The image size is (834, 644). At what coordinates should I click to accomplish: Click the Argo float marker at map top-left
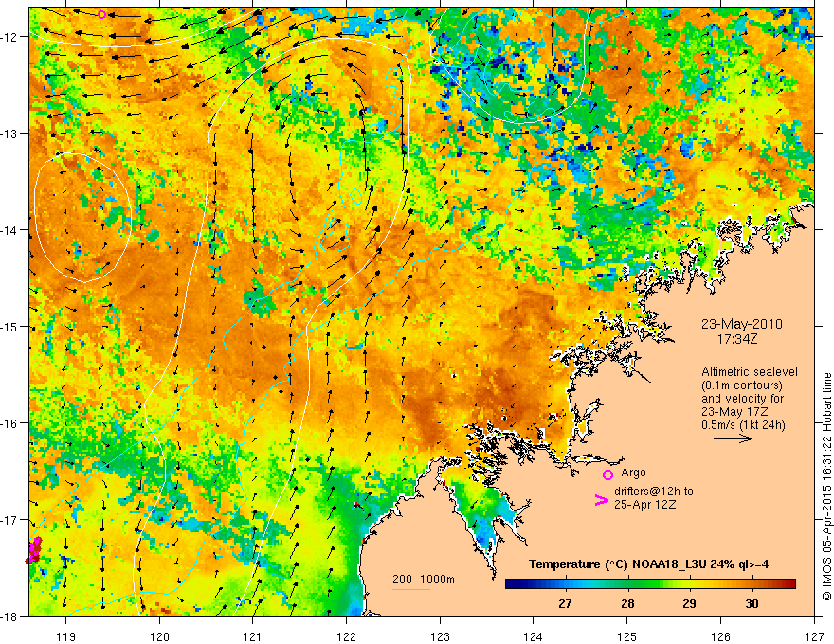(x=101, y=14)
